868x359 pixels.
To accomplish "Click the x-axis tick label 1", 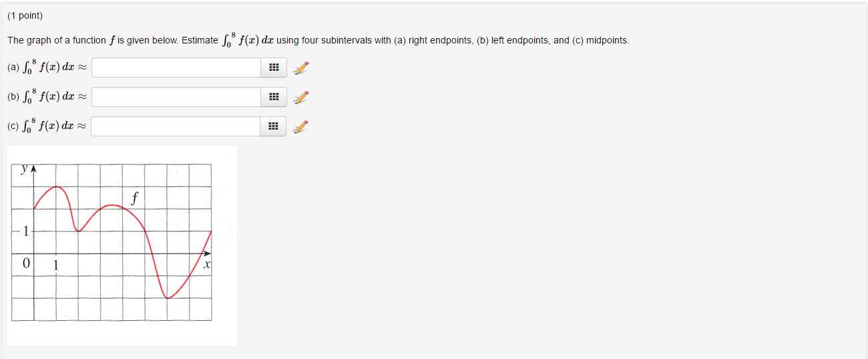I will [x=56, y=265].
